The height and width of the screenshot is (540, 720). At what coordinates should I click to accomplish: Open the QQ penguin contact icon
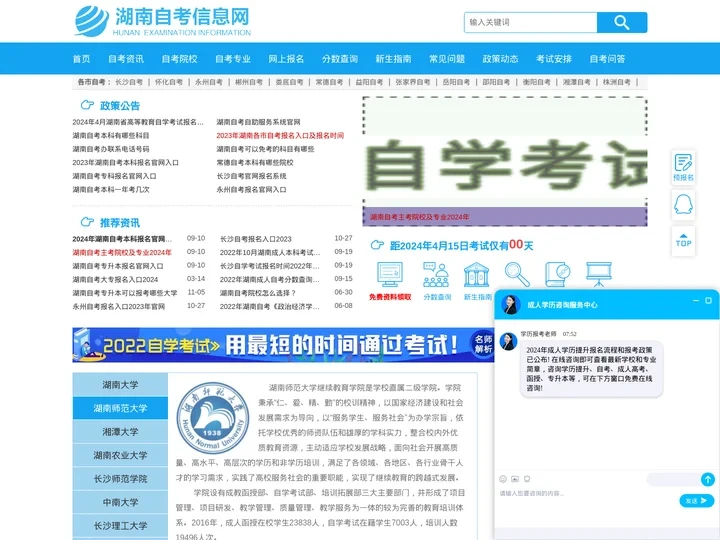tap(683, 204)
